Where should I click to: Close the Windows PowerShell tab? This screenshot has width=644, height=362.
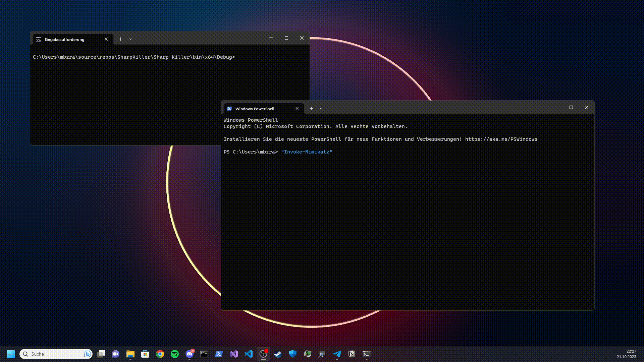pyautogui.click(x=297, y=109)
